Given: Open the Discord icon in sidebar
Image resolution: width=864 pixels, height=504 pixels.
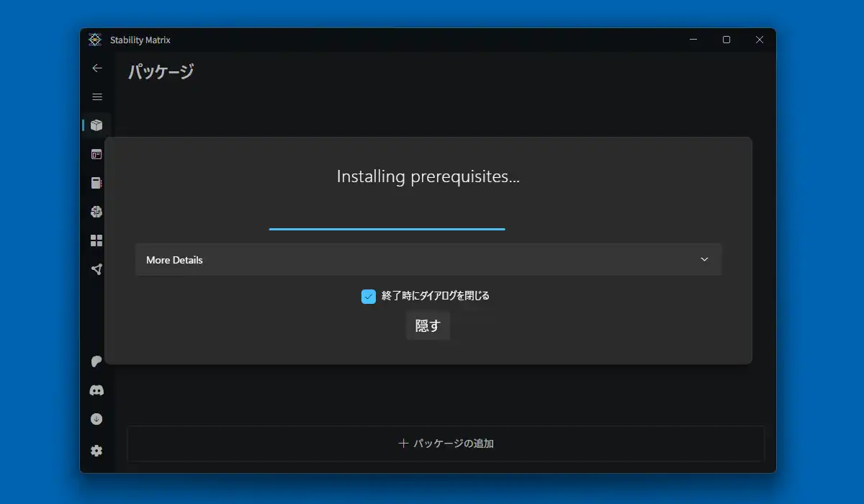Looking at the screenshot, I should coord(96,390).
